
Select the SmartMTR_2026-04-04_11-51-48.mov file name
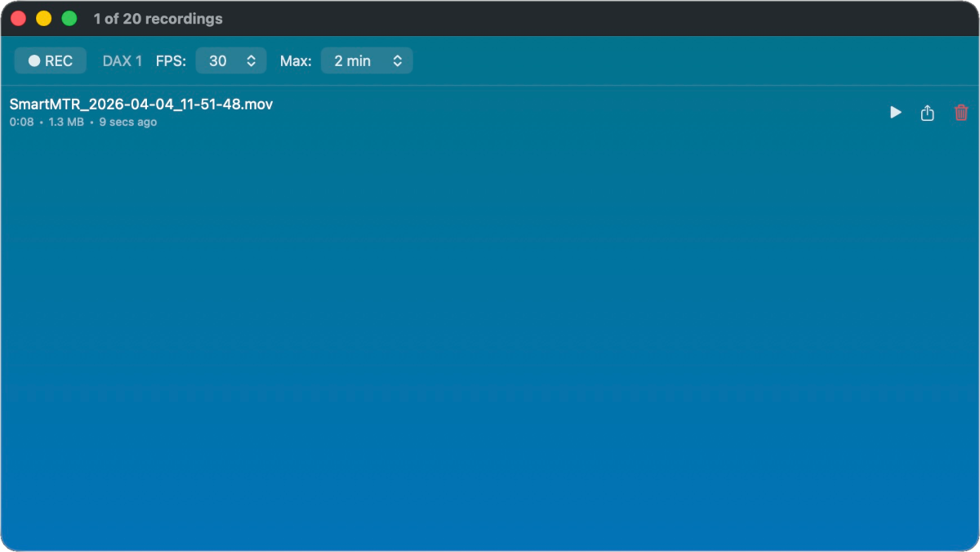[x=141, y=105]
